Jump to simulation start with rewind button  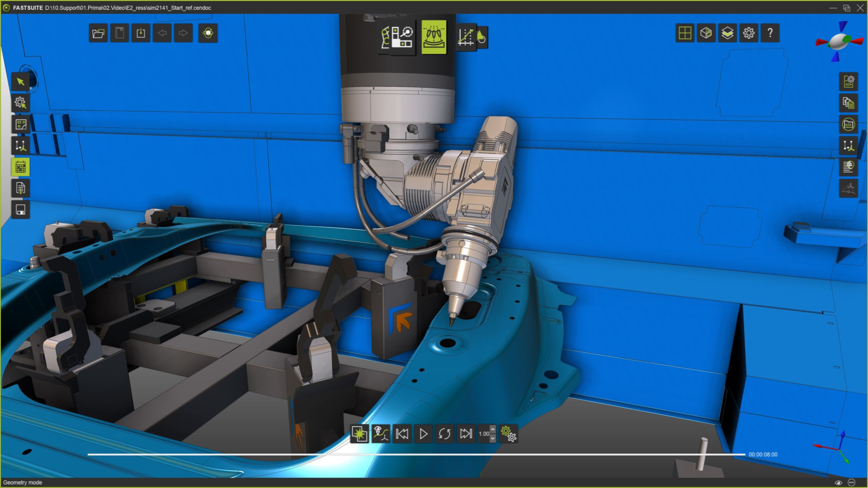tap(402, 434)
